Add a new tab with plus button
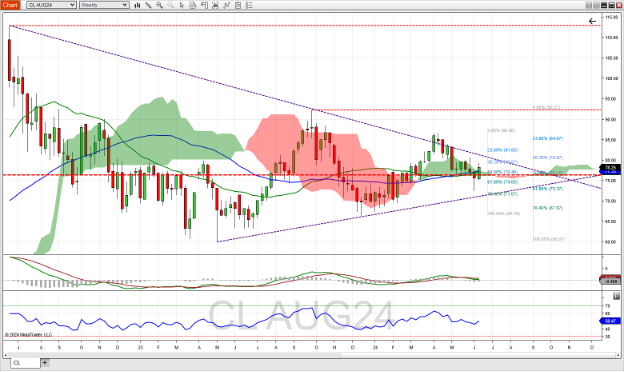Viewport: 624px width, 372px height. [x=45, y=362]
